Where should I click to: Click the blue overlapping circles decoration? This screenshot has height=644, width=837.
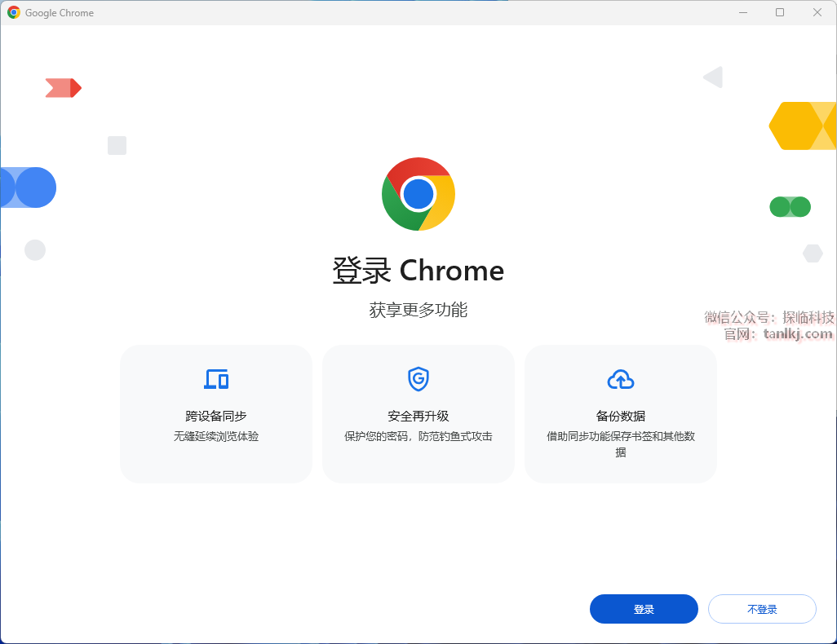point(29,187)
